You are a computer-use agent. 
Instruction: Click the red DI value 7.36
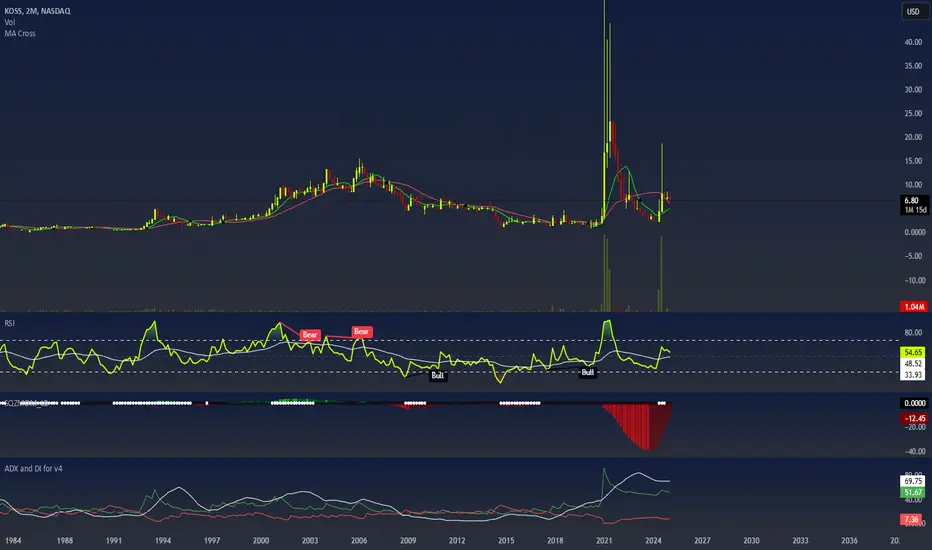tap(911, 519)
